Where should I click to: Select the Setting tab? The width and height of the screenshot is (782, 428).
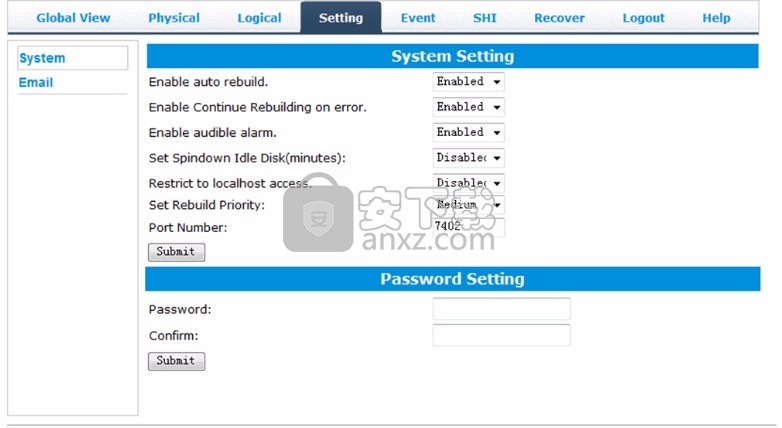click(x=341, y=18)
